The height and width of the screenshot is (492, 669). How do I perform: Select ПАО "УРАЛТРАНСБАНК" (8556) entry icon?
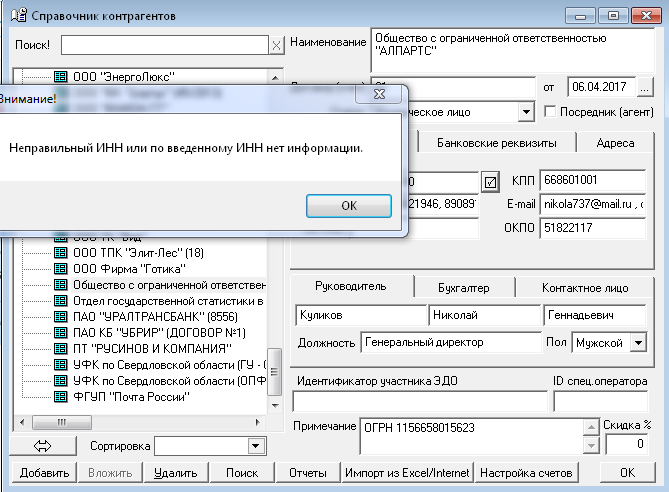[60, 315]
